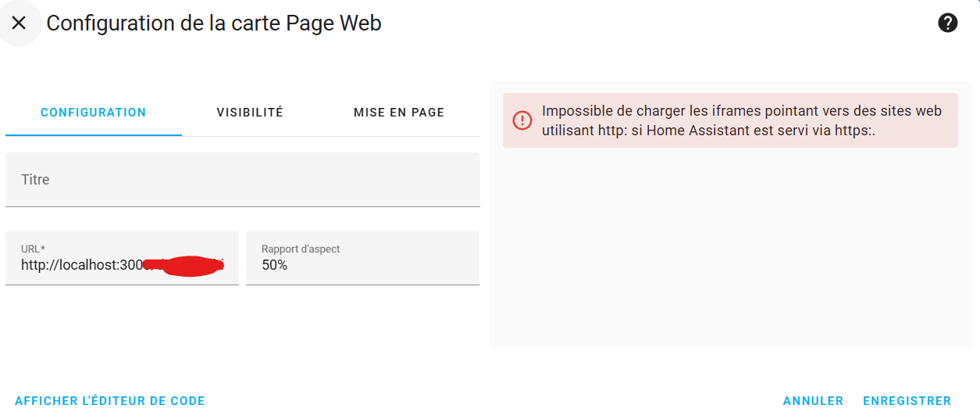Focus the Titre text field
980x412 pixels.
coord(242,180)
